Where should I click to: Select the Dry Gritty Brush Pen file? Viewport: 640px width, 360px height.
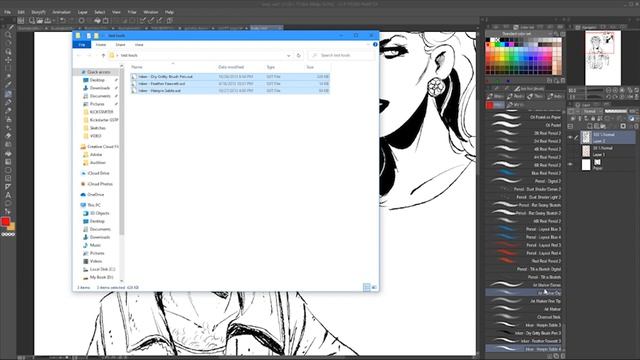pyautogui.click(x=230, y=76)
